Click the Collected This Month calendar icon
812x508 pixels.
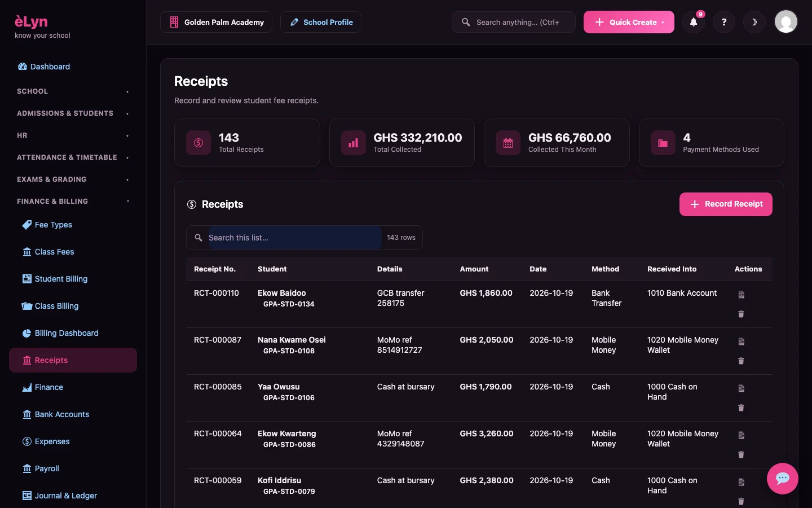tap(508, 143)
